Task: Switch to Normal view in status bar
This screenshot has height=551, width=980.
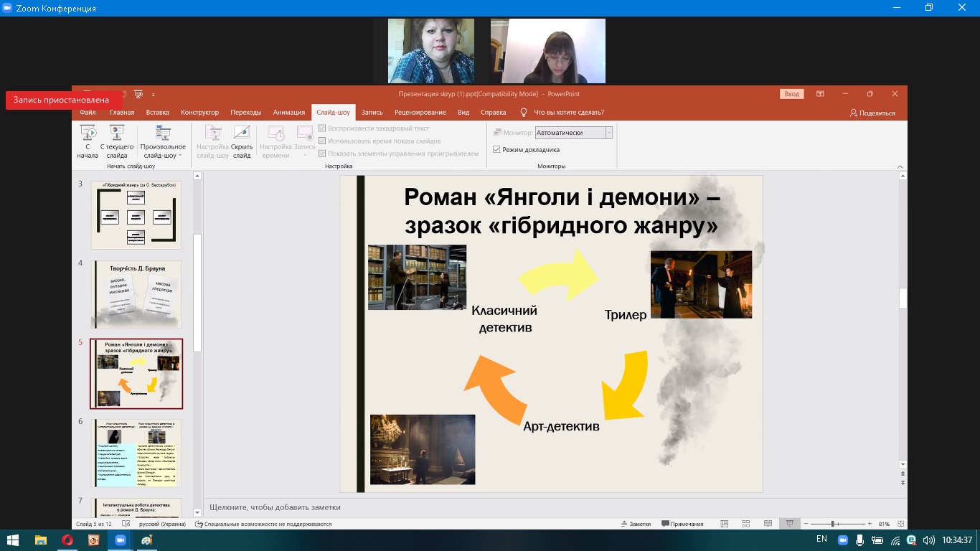Action: [x=725, y=524]
